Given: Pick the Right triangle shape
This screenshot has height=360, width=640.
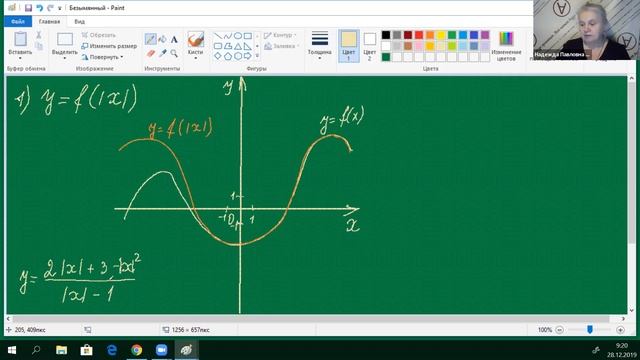Looking at the screenshot, I should click(x=248, y=46).
